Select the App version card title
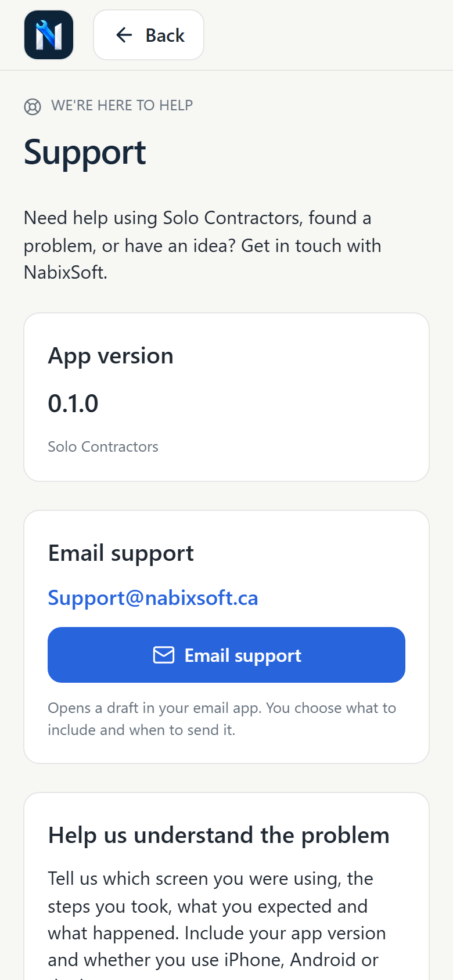 [111, 356]
